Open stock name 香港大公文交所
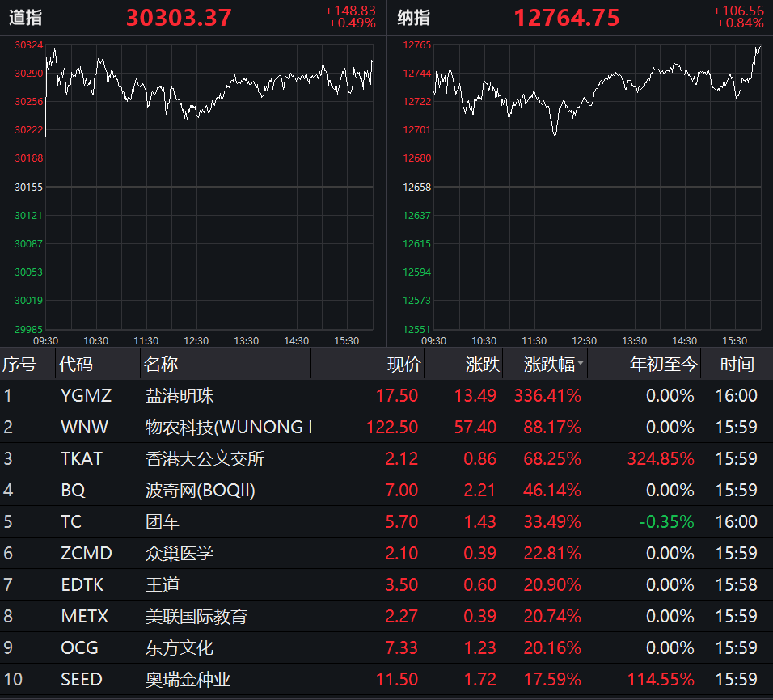This screenshot has height=700, width=773. pos(205,459)
